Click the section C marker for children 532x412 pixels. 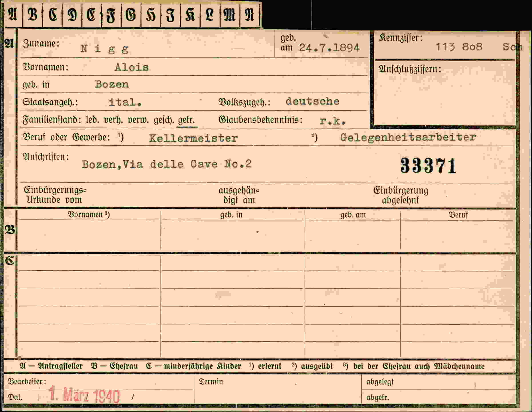(x=10, y=261)
